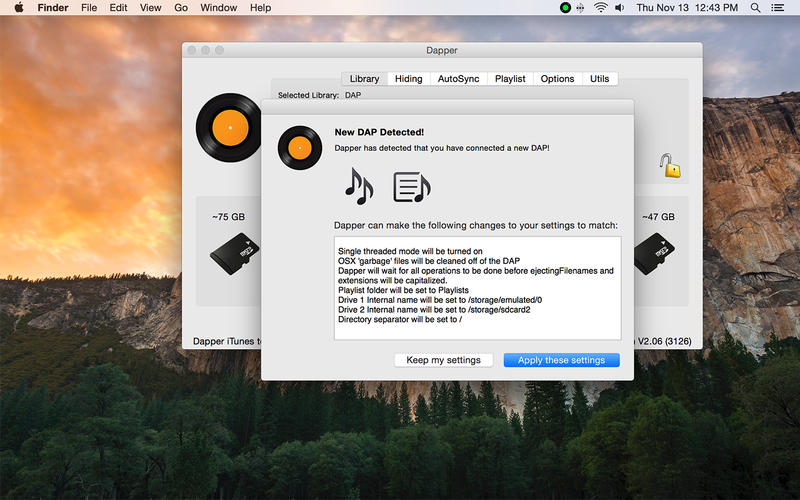This screenshot has width=800, height=500.
Task: Click the 47 GB SD card icon
Action: [x=654, y=254]
